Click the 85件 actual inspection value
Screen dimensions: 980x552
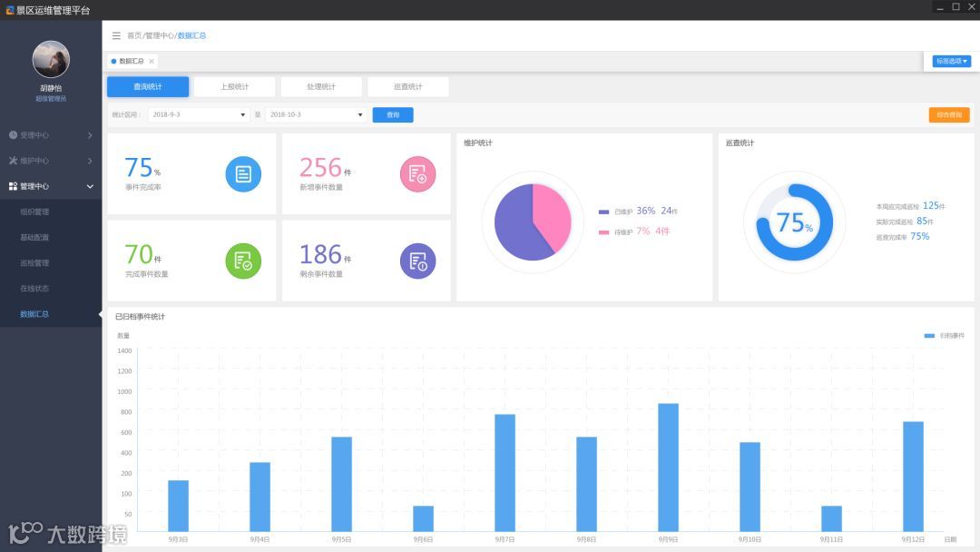[925, 222]
